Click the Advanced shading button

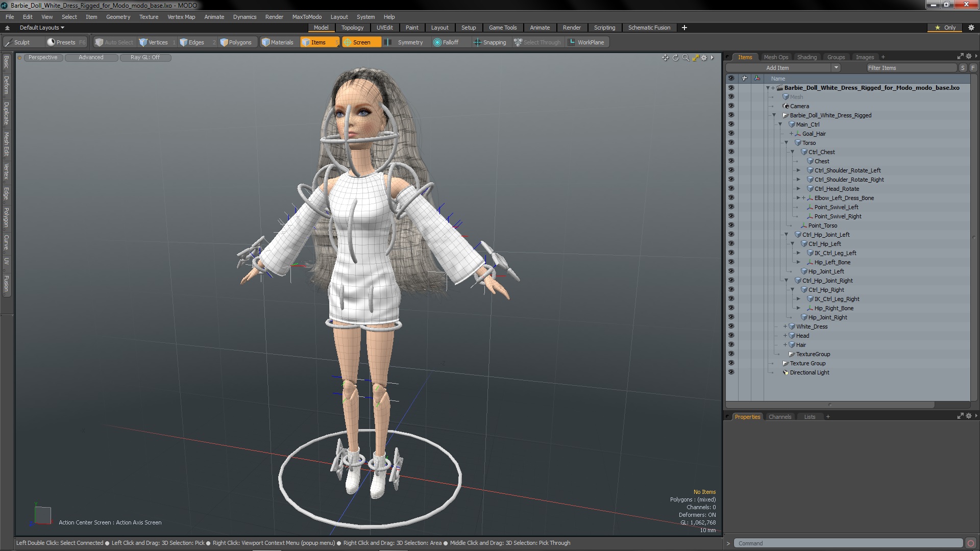[x=91, y=58]
